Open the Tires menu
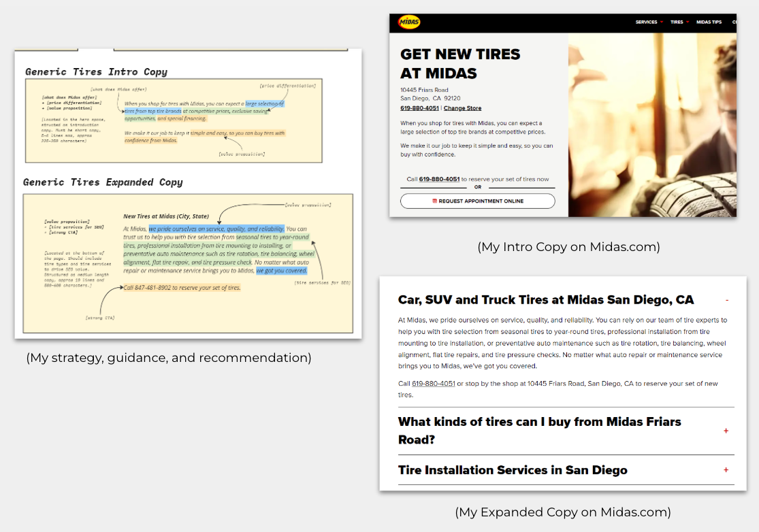 pyautogui.click(x=677, y=22)
